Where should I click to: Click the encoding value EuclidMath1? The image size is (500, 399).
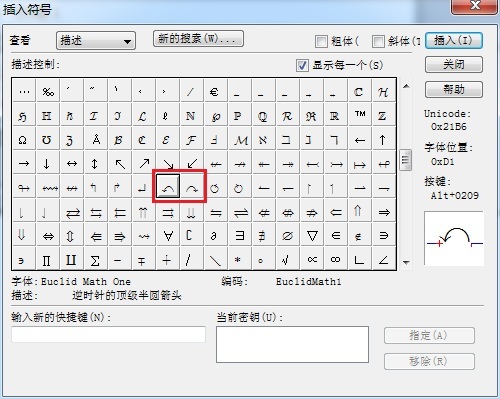point(308,282)
